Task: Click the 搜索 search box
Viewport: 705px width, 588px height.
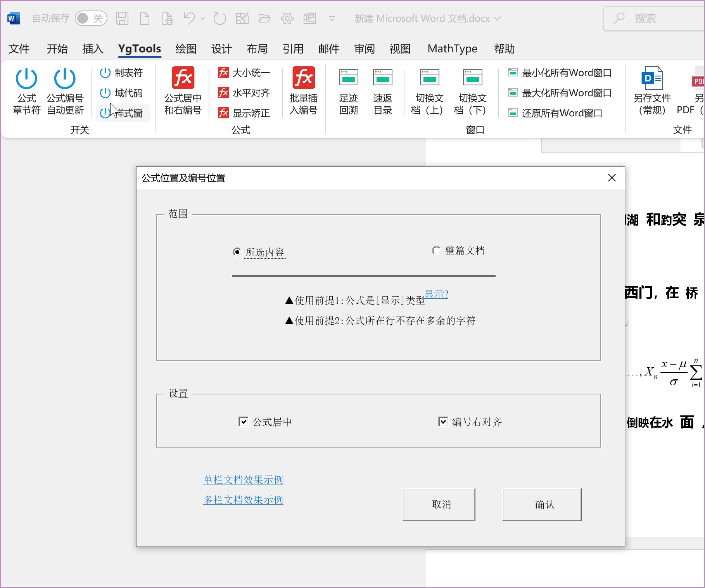Action: 655,18
